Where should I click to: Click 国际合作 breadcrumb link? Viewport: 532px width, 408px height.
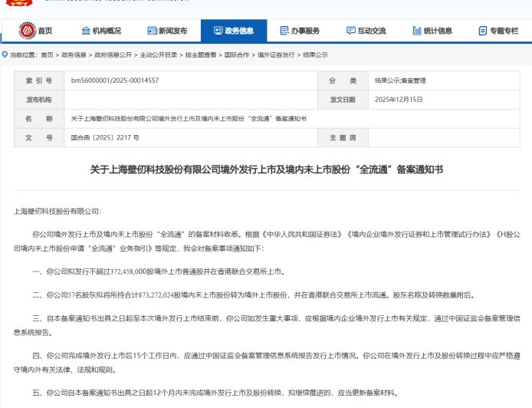[237, 54]
